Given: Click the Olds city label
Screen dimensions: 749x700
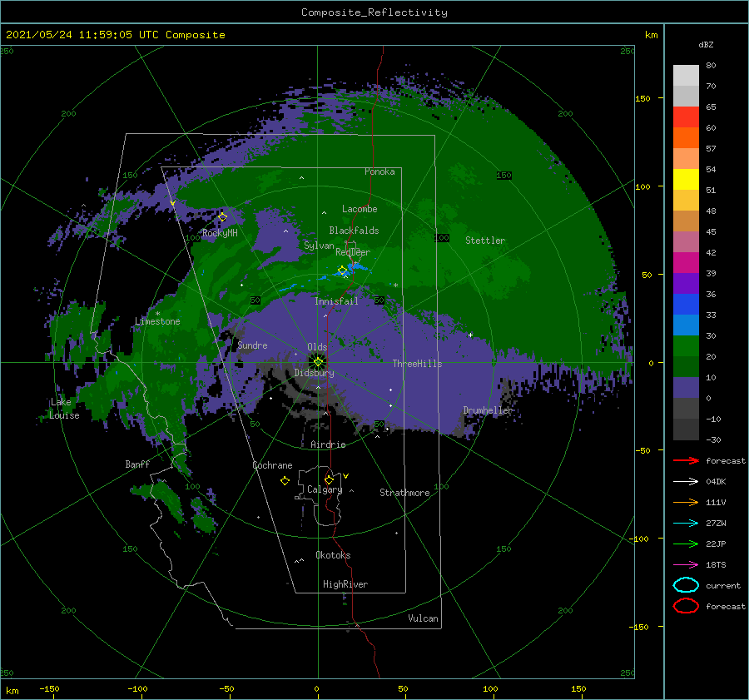Looking at the screenshot, I should point(317,346).
